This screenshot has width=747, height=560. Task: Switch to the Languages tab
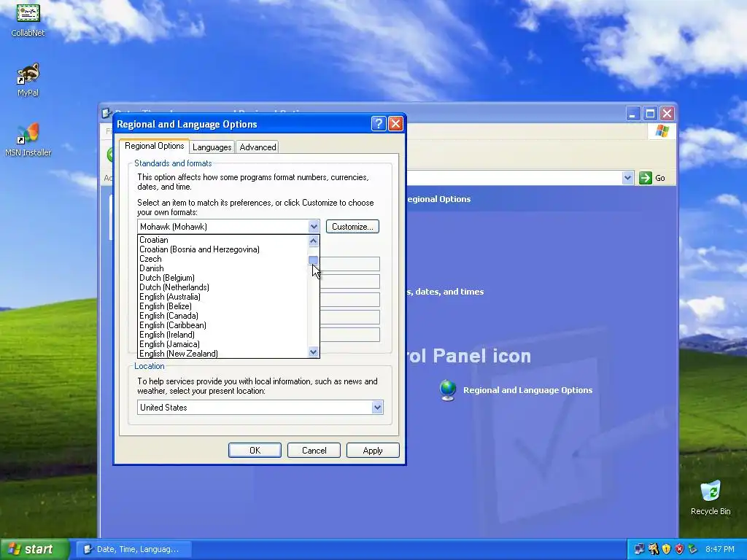[x=212, y=147]
